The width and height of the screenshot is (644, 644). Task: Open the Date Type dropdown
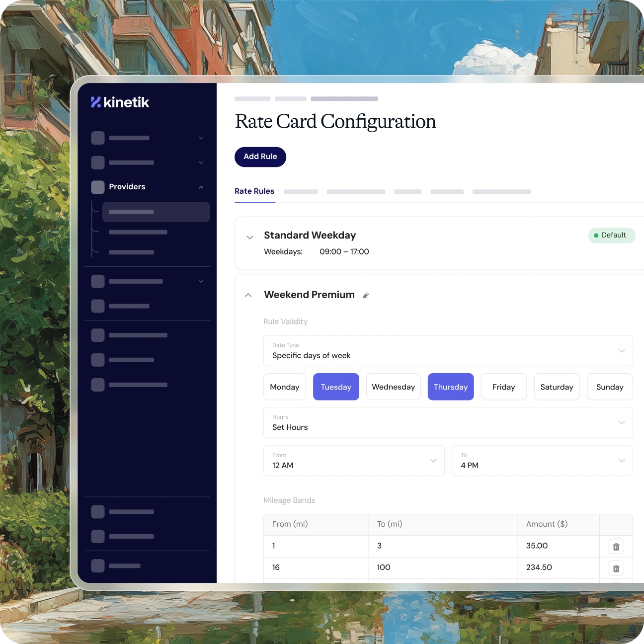pos(448,351)
